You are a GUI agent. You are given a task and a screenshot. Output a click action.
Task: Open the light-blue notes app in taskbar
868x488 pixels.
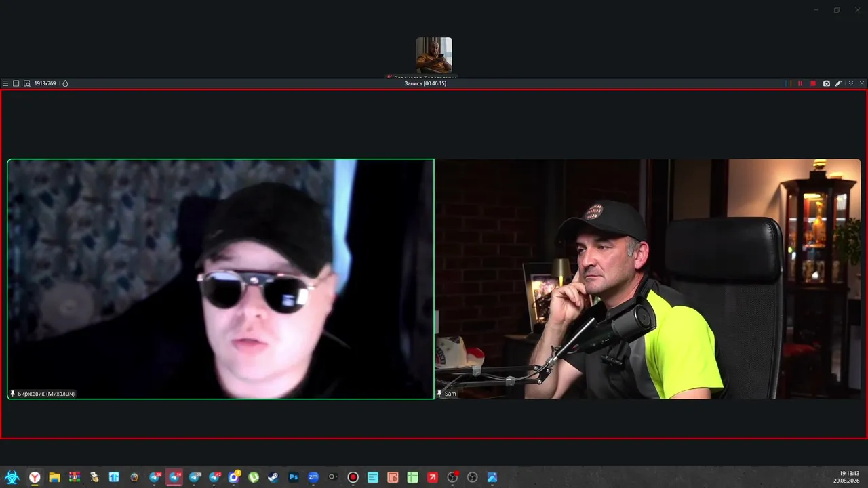pyautogui.click(x=373, y=477)
